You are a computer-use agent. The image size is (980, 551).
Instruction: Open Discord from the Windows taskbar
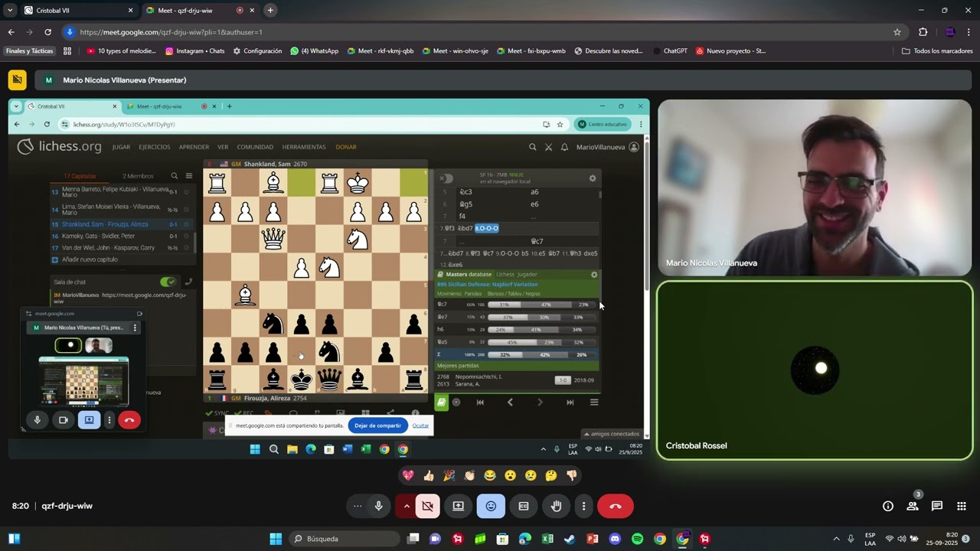pyautogui.click(x=615, y=539)
